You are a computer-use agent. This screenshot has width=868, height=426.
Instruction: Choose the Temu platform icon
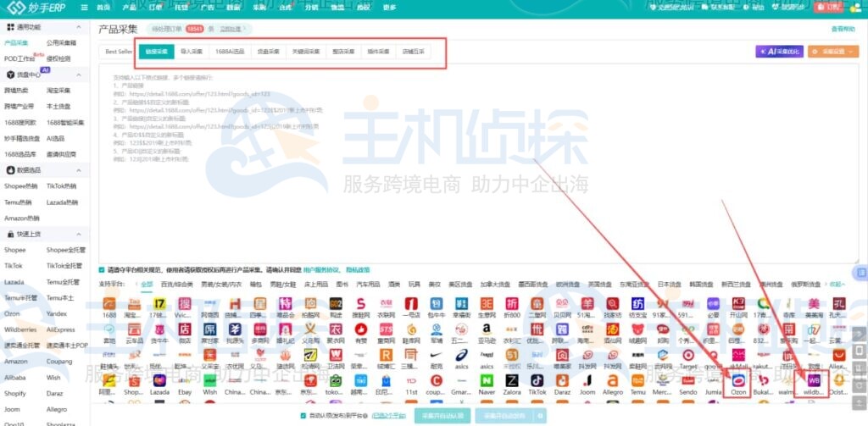coord(637,380)
